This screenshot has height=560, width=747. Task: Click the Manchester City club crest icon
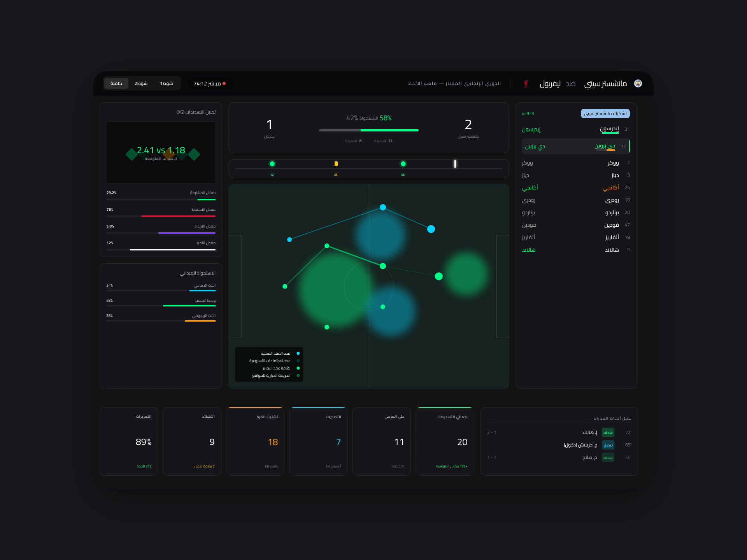click(638, 84)
